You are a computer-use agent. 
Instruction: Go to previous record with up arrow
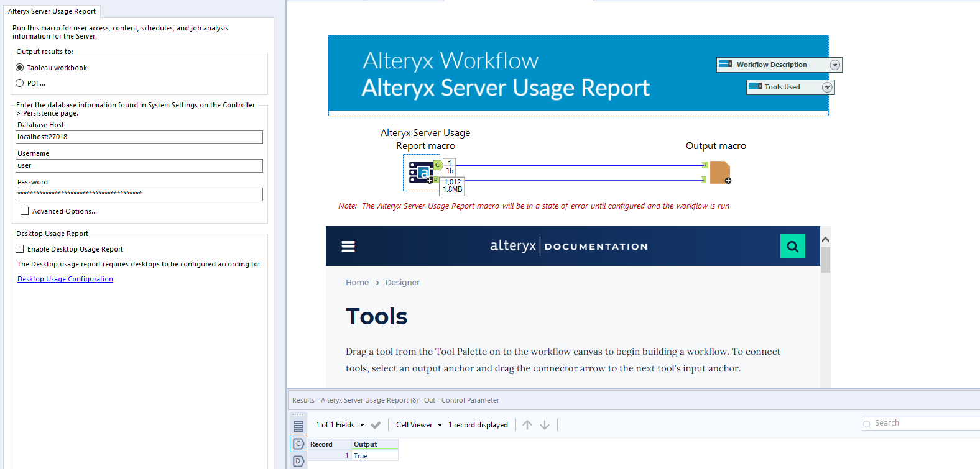tap(527, 425)
